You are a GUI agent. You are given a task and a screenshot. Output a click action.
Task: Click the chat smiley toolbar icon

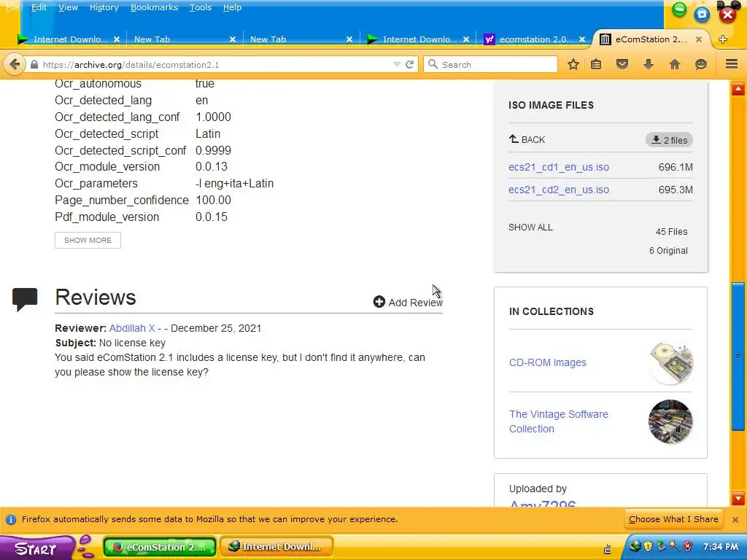(x=701, y=64)
